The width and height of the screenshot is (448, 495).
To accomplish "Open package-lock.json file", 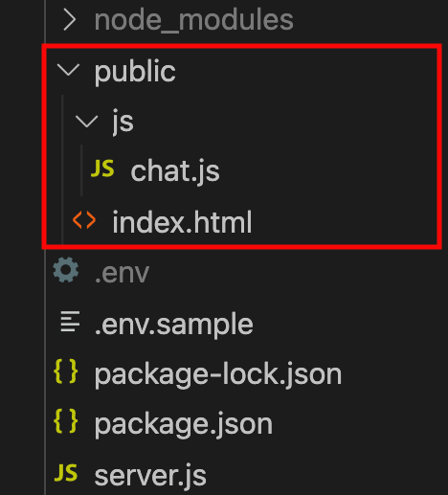I will point(218,374).
